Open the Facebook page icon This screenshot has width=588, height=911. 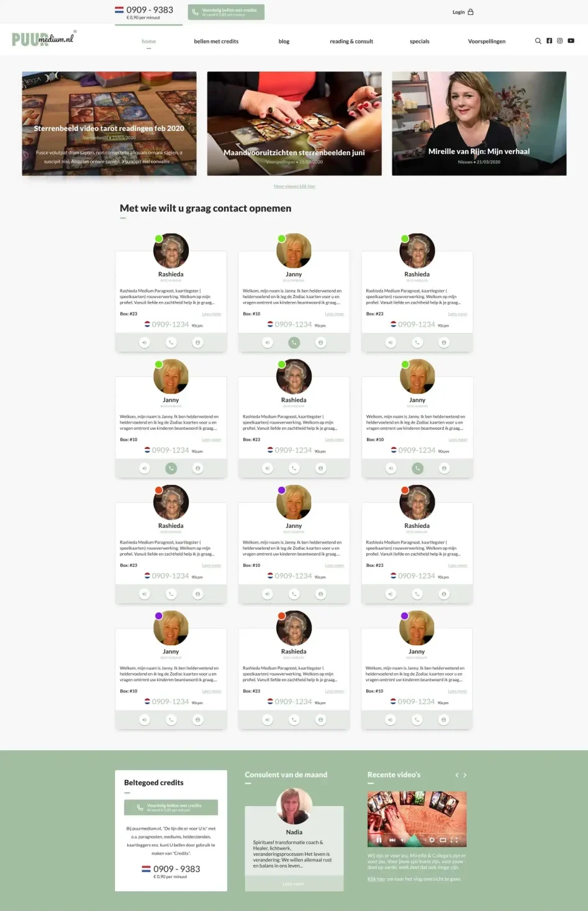pyautogui.click(x=549, y=41)
